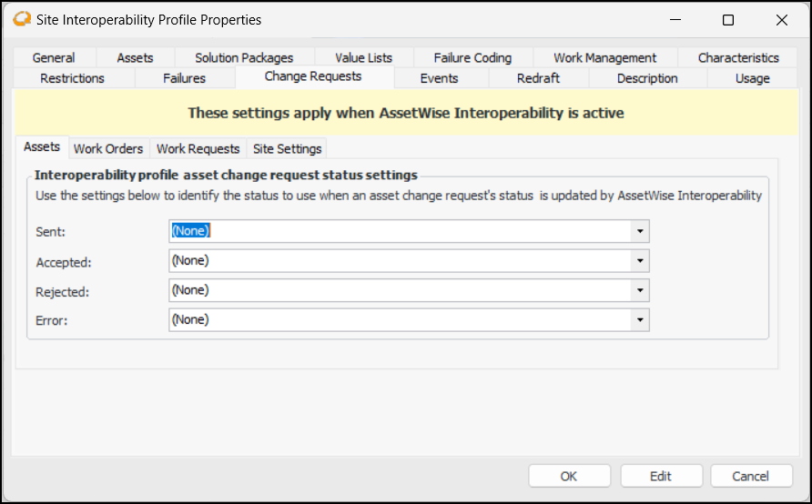
Task: Select the Work Requests sub-tab
Action: pos(198,148)
